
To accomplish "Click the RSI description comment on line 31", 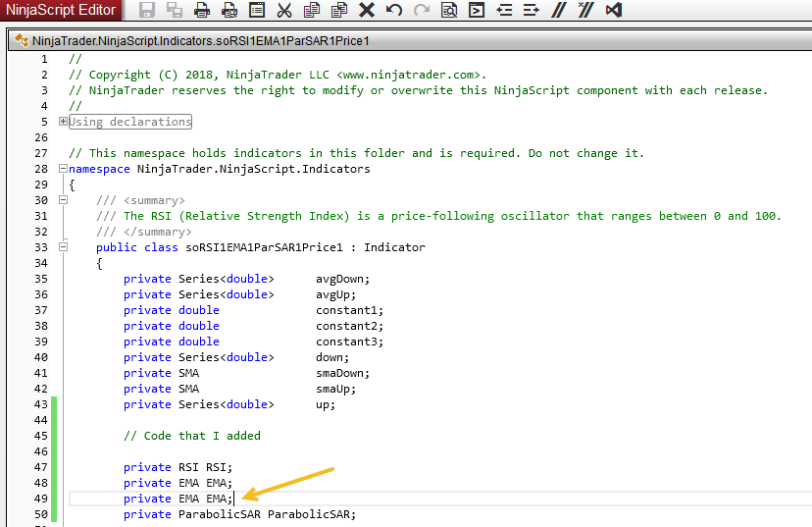I will (438, 216).
